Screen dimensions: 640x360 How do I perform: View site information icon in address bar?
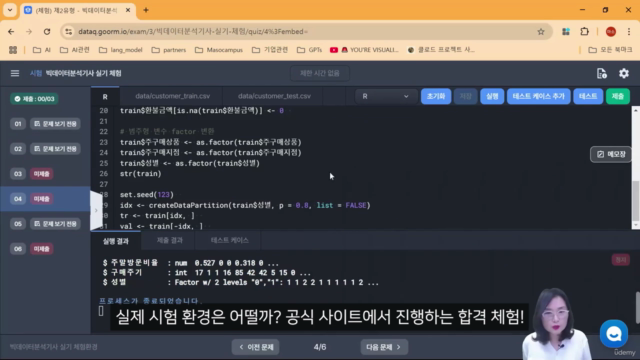[69, 31]
